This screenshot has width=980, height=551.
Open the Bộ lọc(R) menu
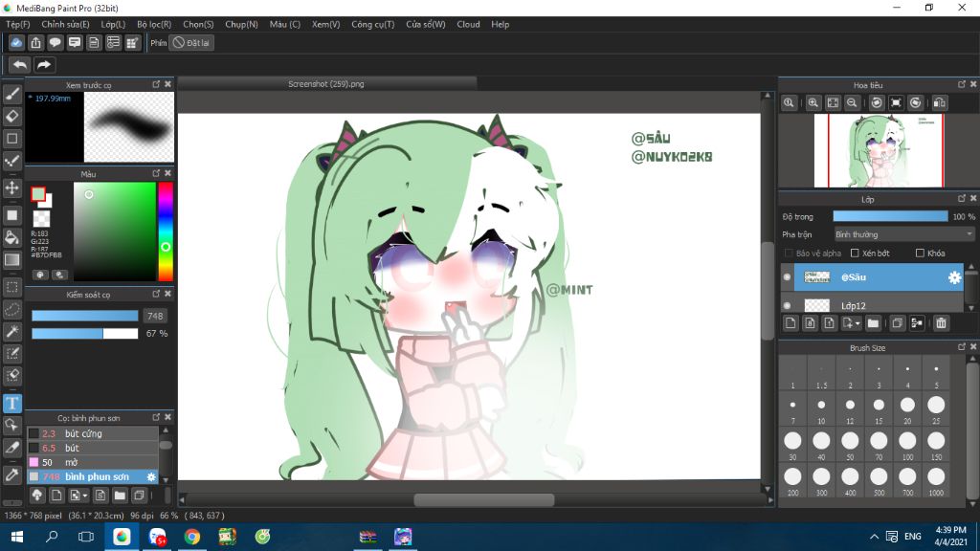tap(154, 24)
